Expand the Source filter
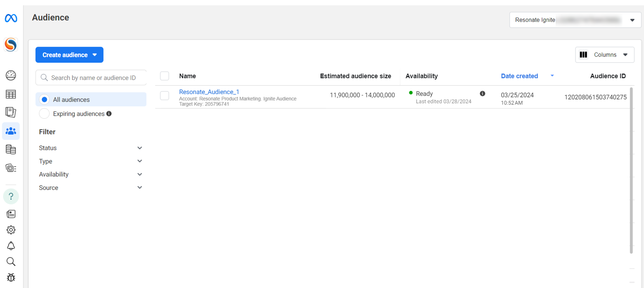Screen dimensions: 644x288 pos(91,188)
